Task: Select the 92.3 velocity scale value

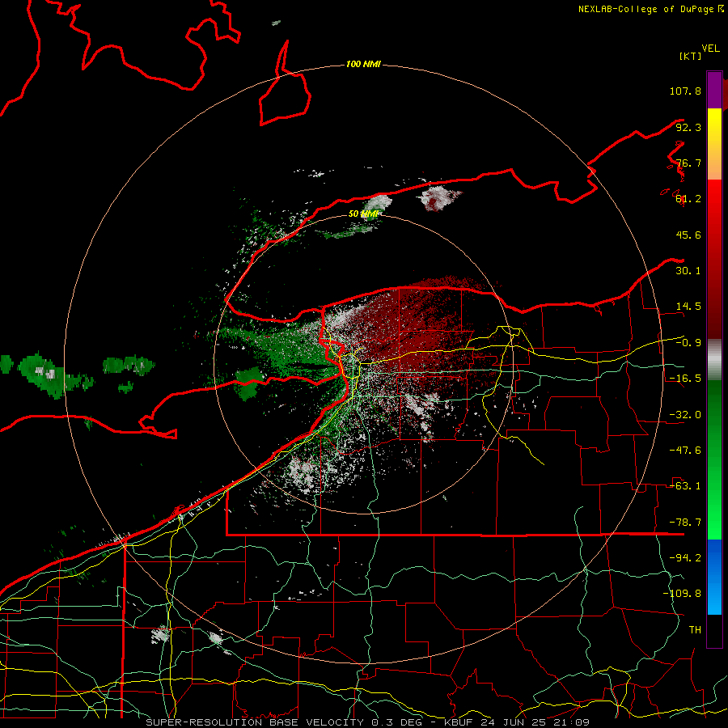Action: coord(688,127)
